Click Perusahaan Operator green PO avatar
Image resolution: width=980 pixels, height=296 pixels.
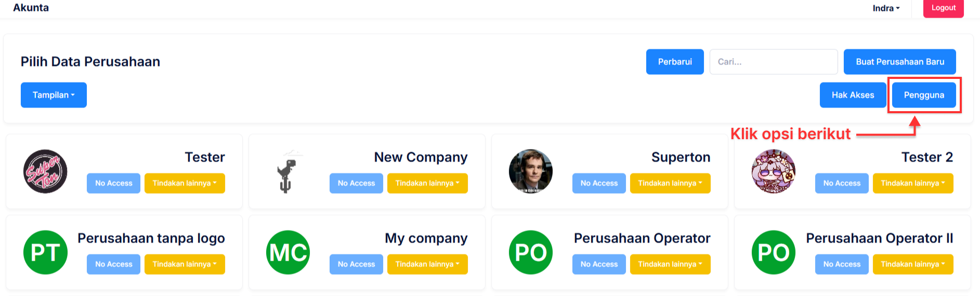pyautogui.click(x=530, y=252)
